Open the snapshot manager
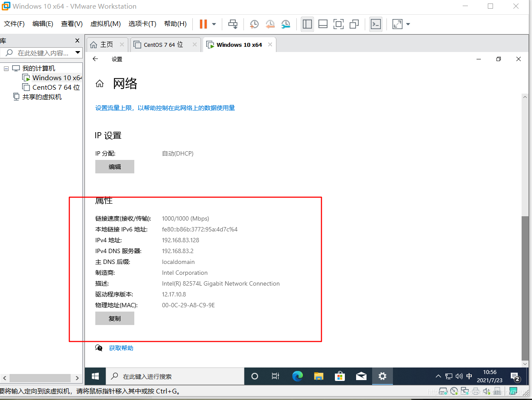The width and height of the screenshot is (532, 400). (286, 24)
